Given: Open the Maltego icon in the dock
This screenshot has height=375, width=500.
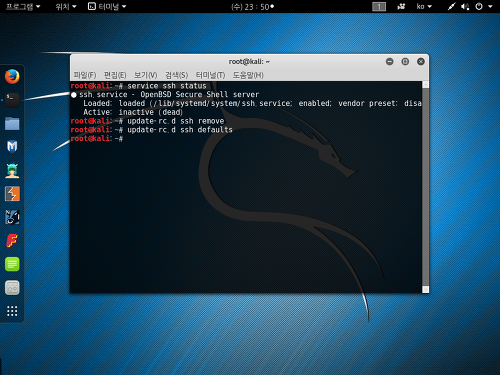Looking at the screenshot, I should [x=12, y=217].
